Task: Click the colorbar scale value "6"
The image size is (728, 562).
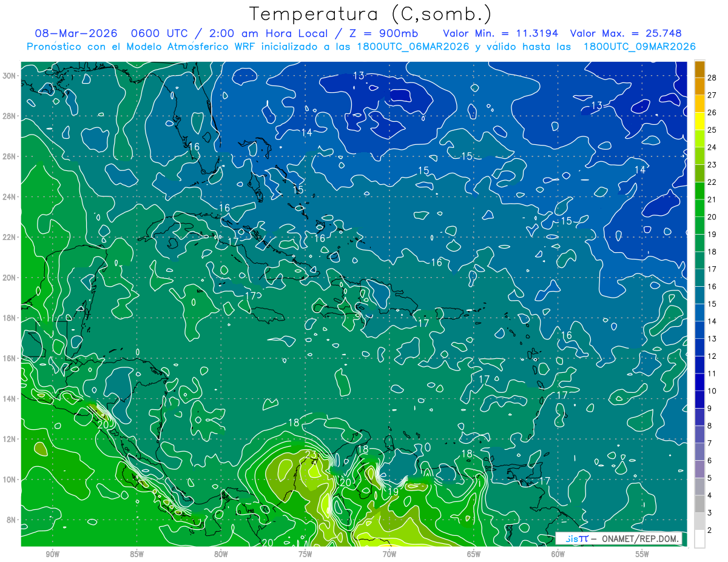Action: coord(710,461)
